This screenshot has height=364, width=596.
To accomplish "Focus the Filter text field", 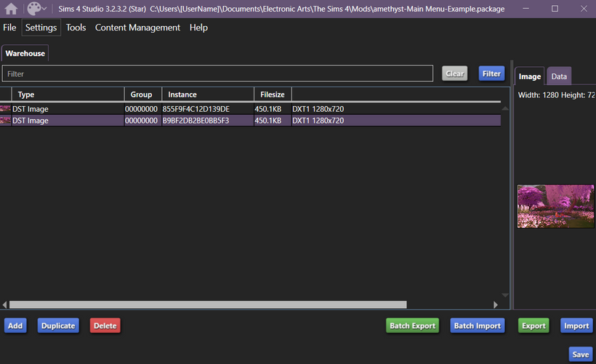I will click(218, 73).
